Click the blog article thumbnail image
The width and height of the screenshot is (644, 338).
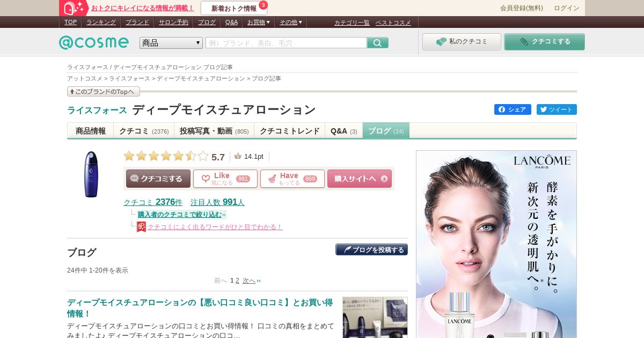[x=375, y=317]
